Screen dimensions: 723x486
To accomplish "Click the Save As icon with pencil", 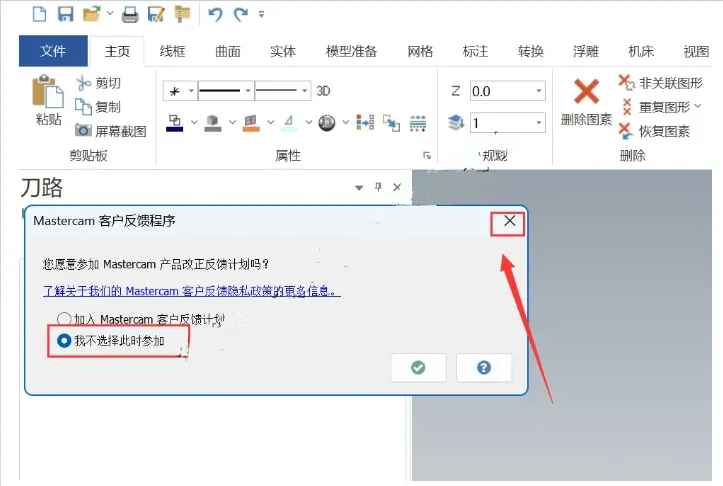I will point(156,14).
